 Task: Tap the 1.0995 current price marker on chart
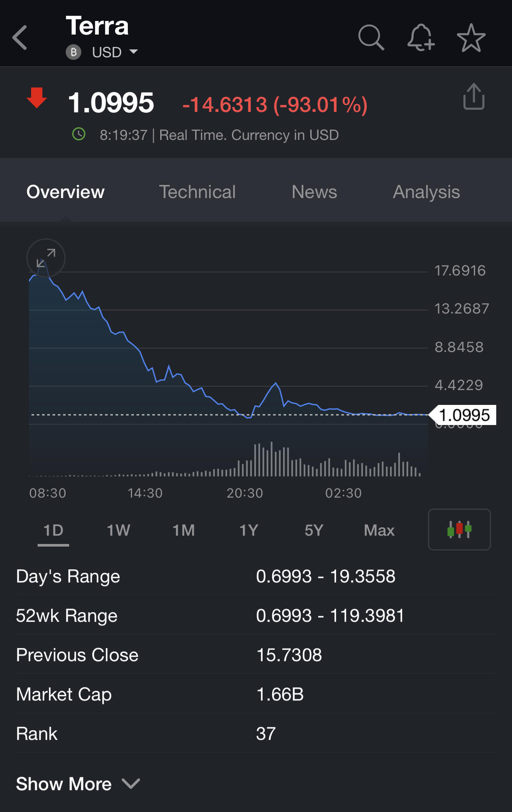(x=464, y=415)
